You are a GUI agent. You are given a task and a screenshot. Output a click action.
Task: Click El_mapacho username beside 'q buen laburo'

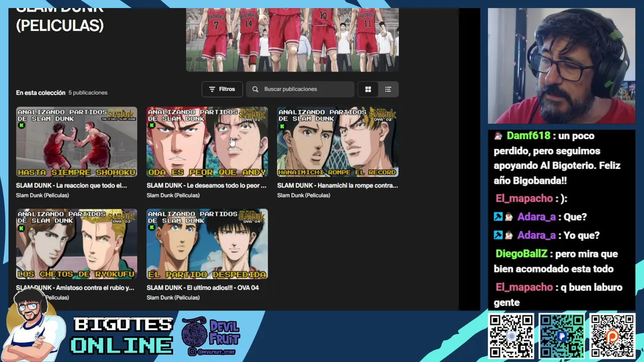pyautogui.click(x=524, y=288)
